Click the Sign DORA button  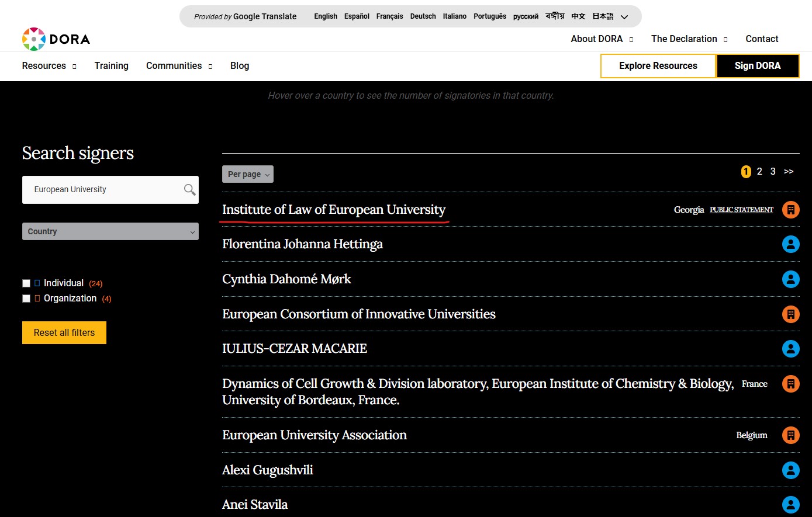click(x=758, y=66)
